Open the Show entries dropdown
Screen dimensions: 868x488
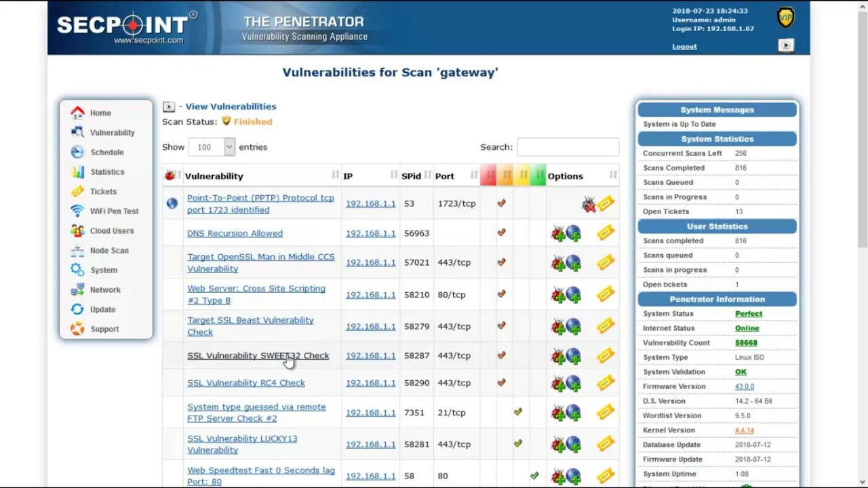212,147
